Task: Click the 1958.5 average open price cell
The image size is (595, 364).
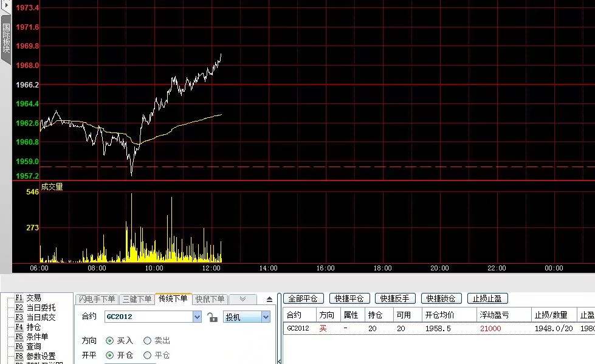Action: (x=438, y=328)
